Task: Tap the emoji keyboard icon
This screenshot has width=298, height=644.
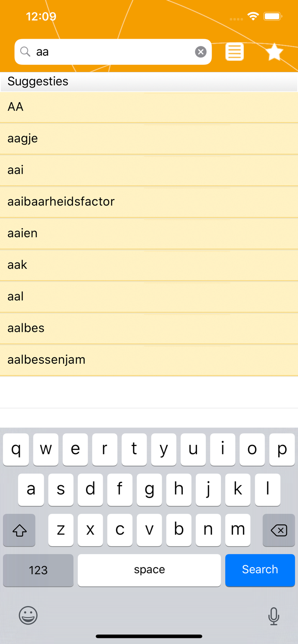Action: (28, 616)
